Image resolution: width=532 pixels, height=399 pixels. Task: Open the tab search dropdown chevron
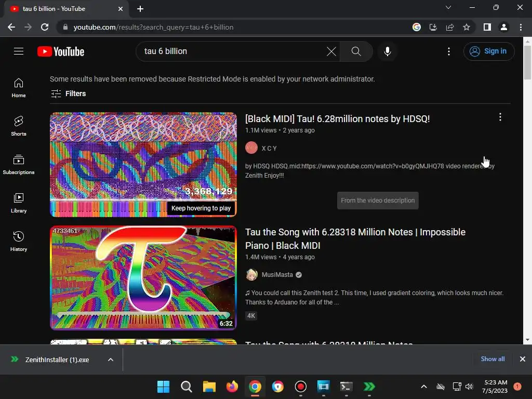tap(448, 7)
